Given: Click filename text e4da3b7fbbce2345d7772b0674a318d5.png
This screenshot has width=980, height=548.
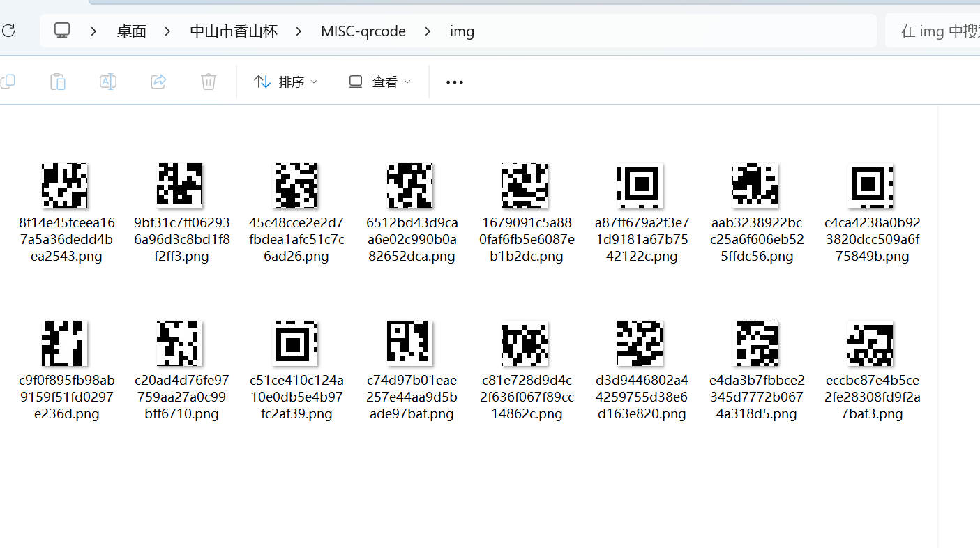Looking at the screenshot, I should coord(757,397).
